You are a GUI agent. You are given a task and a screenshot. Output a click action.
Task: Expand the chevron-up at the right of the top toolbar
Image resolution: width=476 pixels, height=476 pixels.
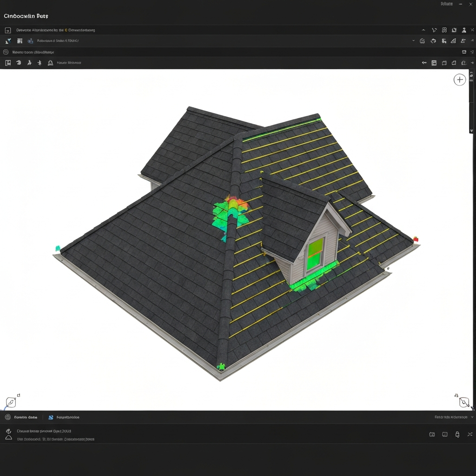(x=423, y=30)
